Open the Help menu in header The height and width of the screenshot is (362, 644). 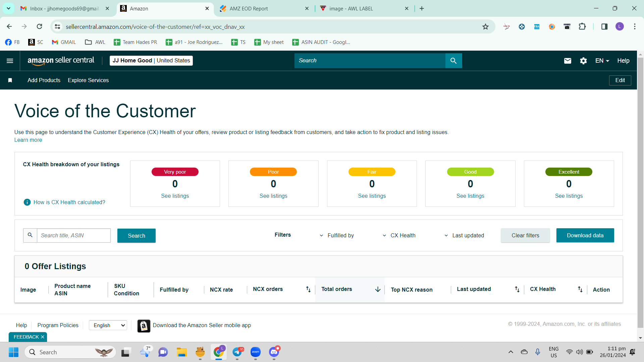point(623,61)
